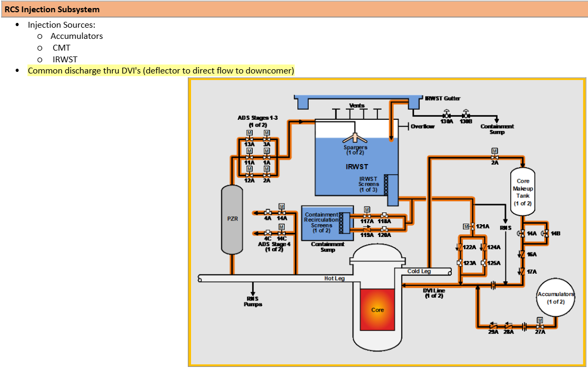Click the 125A valve label
The height and width of the screenshot is (368, 588).
coord(494,263)
